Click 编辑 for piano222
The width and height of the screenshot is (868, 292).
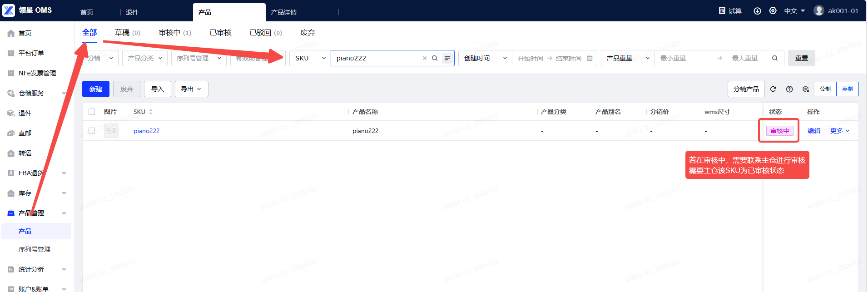coord(814,131)
